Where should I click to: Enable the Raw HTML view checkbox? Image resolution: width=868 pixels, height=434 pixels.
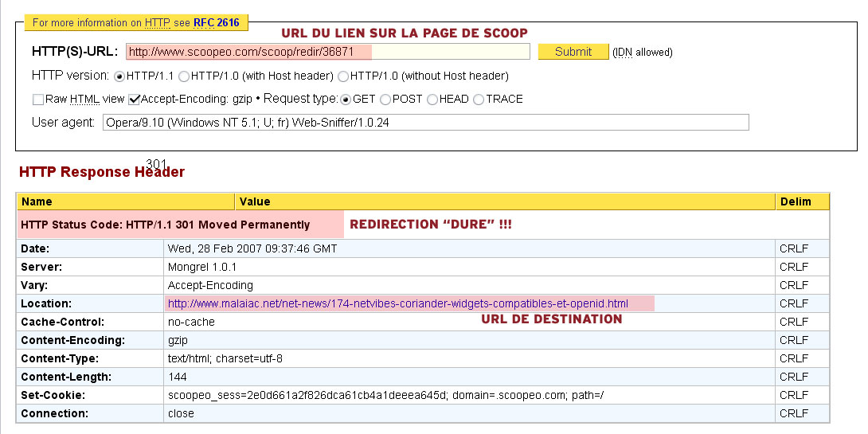click(38, 100)
